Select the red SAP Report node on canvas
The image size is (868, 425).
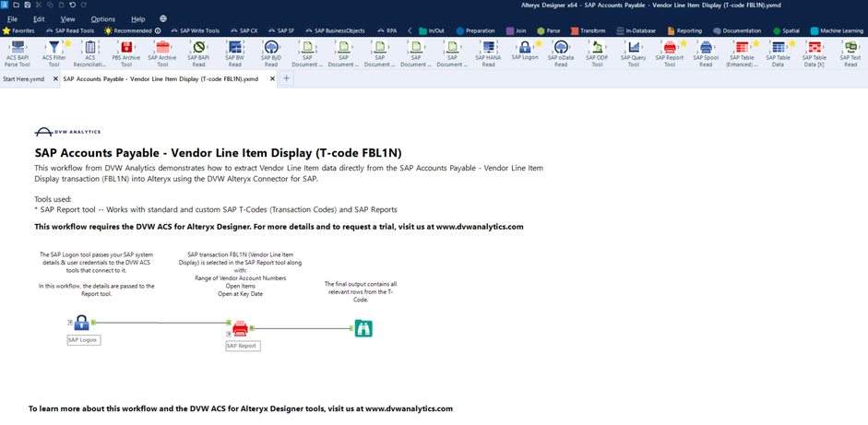[240, 329]
